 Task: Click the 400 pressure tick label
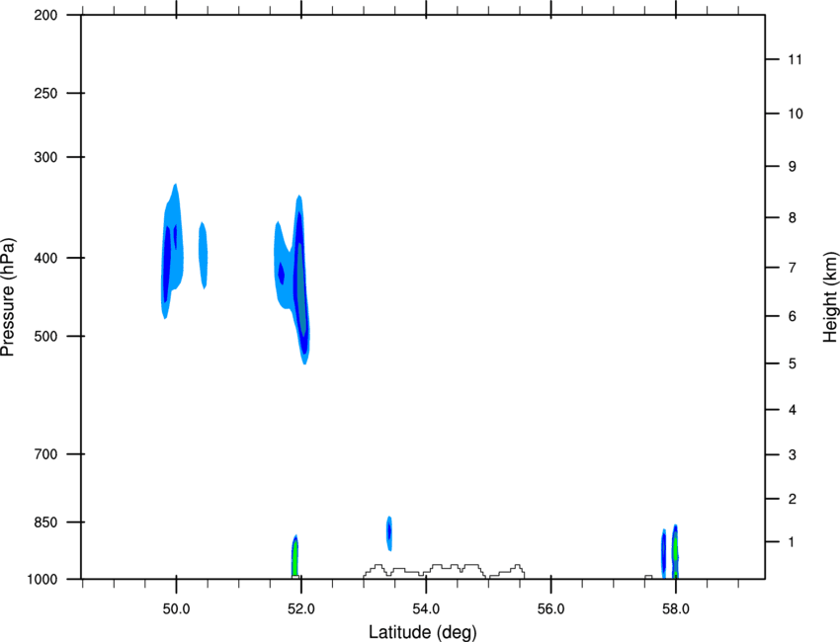pos(45,258)
